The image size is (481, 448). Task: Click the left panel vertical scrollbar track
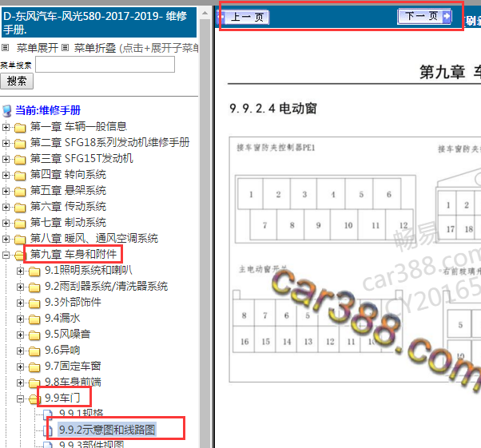coord(205,233)
